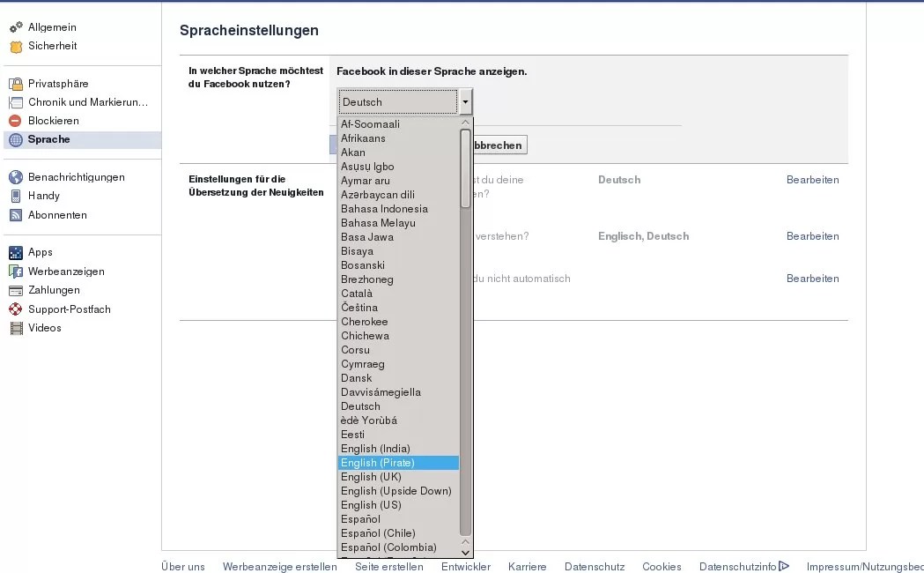Click the Benachrichtigungen globe icon

click(x=16, y=177)
